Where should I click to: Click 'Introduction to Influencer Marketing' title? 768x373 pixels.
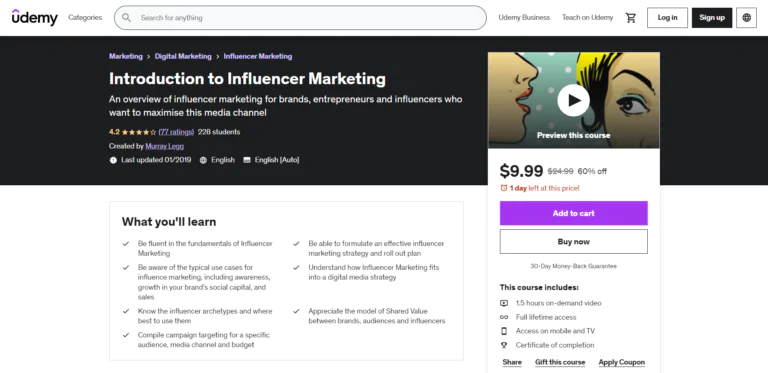click(x=247, y=79)
